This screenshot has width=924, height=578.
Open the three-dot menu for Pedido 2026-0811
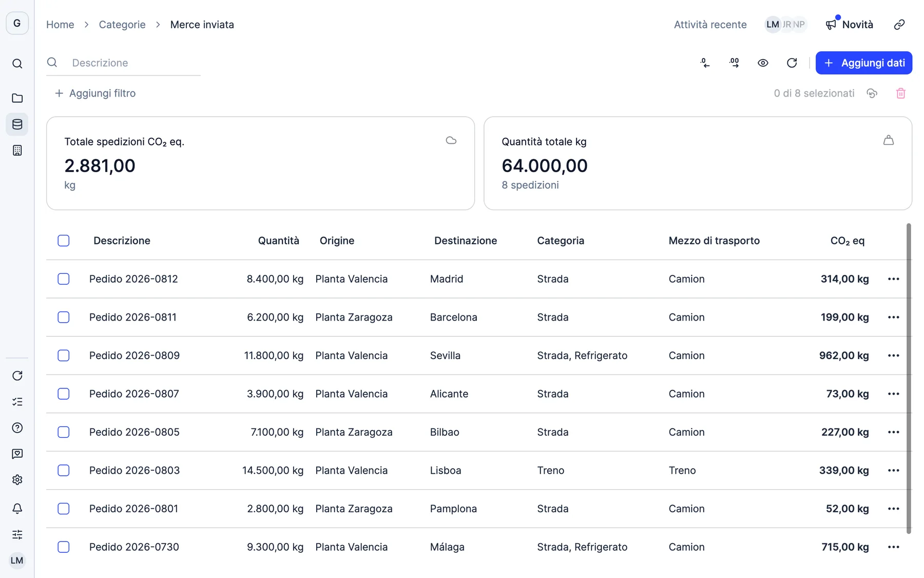click(x=894, y=317)
